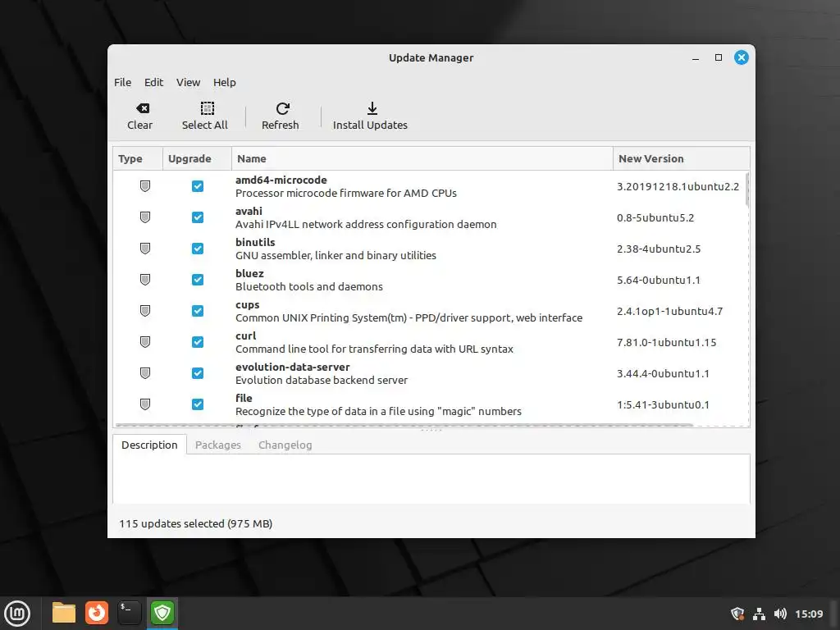This screenshot has height=630, width=840.
Task: Select the curl package name
Action: click(x=246, y=336)
